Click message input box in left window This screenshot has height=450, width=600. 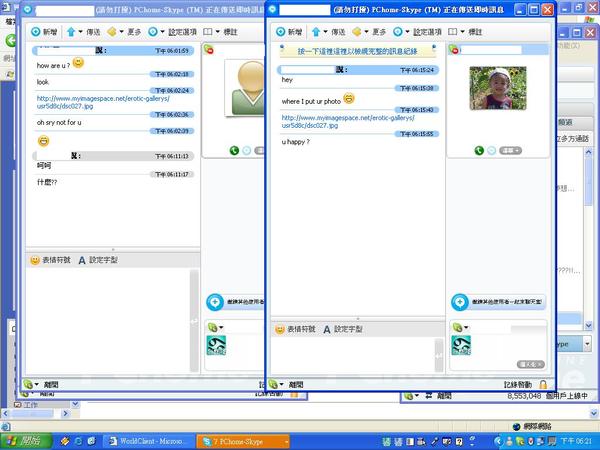108,321
